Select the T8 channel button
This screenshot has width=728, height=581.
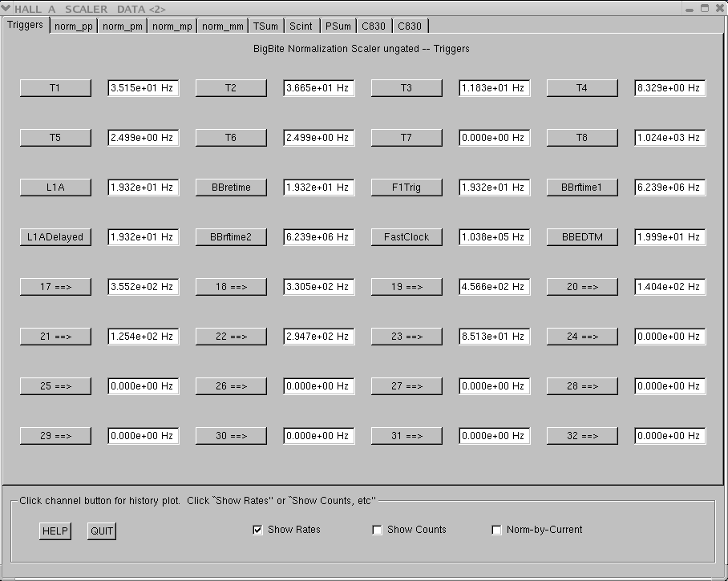(582, 138)
